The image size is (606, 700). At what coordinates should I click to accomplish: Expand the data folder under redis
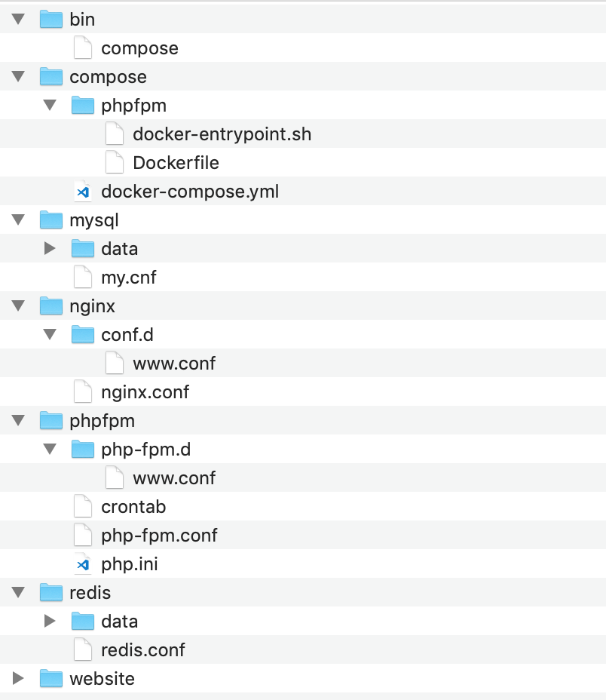click(50, 621)
